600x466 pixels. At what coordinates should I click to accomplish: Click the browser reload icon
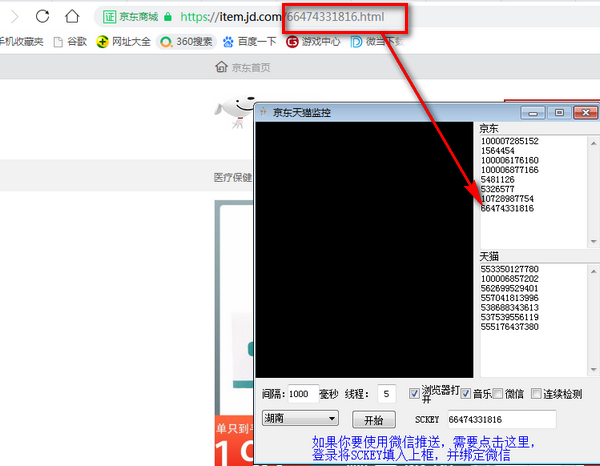[x=42, y=16]
